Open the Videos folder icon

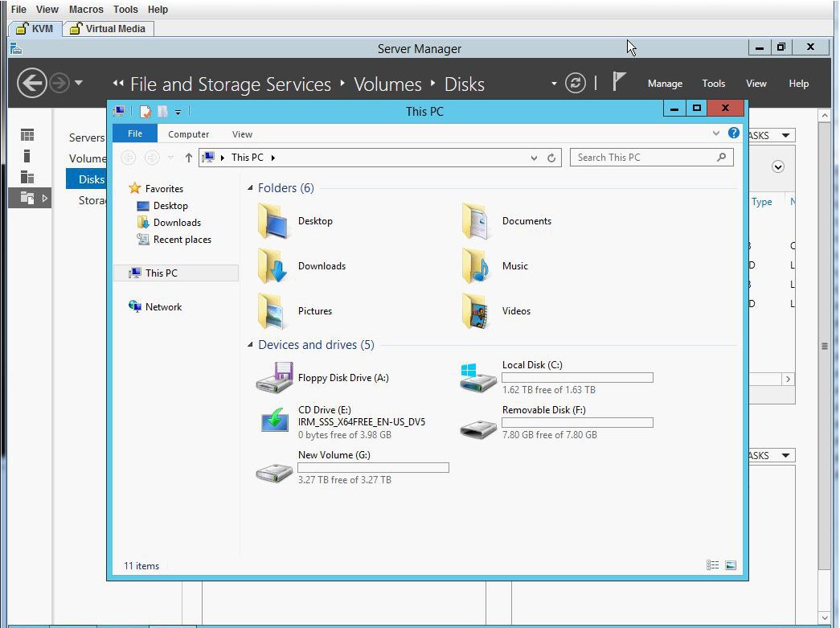[477, 311]
